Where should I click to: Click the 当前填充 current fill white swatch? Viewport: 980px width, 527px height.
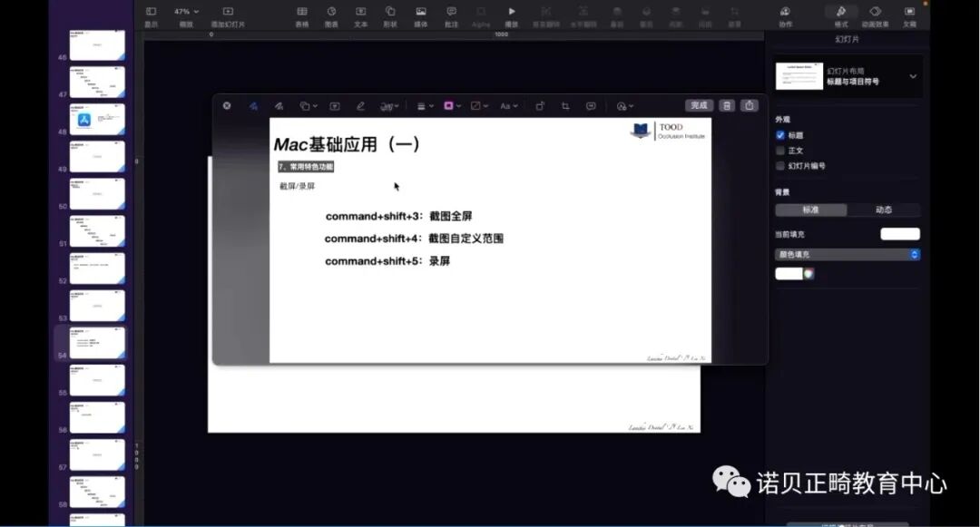click(900, 234)
